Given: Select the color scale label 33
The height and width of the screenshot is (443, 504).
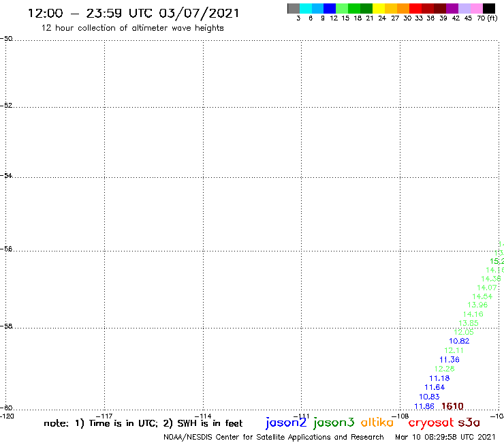Looking at the screenshot, I should point(419,18).
